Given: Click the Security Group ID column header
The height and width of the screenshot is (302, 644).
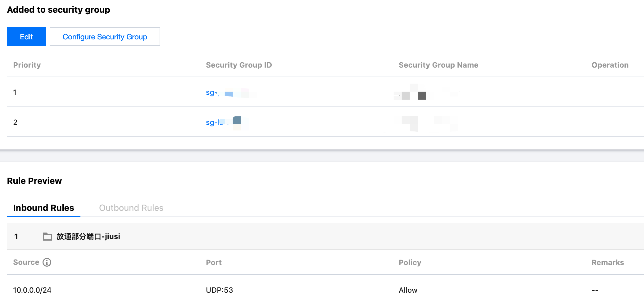Looking at the screenshot, I should [x=239, y=65].
